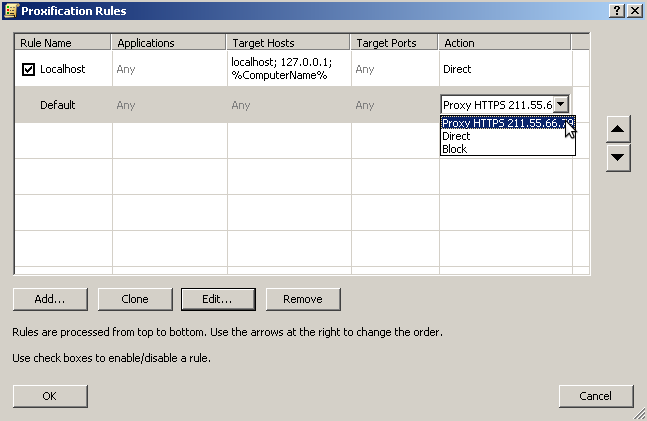The width and height of the screenshot is (647, 421).
Task: Select the Localhost rule name
Action: 62,69
